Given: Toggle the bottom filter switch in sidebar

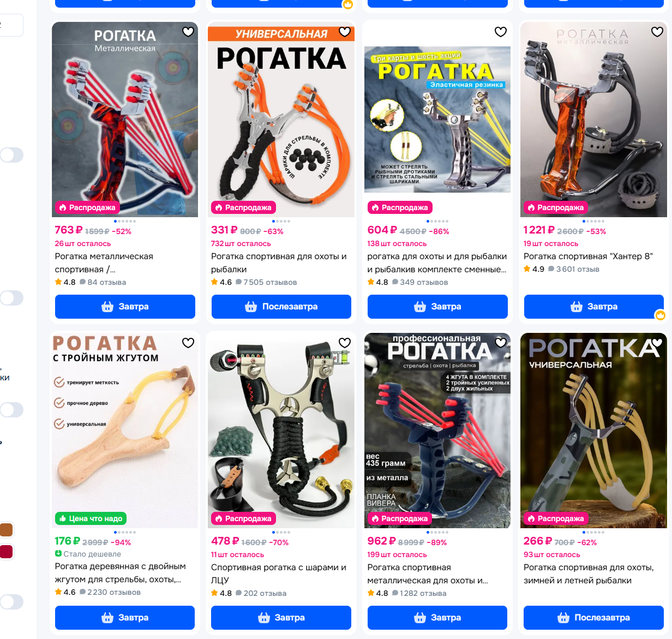Looking at the screenshot, I should coord(11,602).
